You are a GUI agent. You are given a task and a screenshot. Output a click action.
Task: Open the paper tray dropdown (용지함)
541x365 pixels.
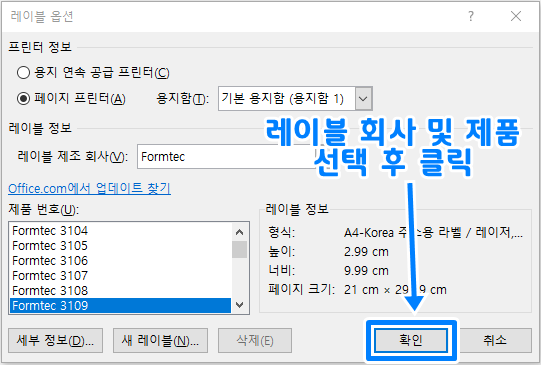[x=295, y=99]
